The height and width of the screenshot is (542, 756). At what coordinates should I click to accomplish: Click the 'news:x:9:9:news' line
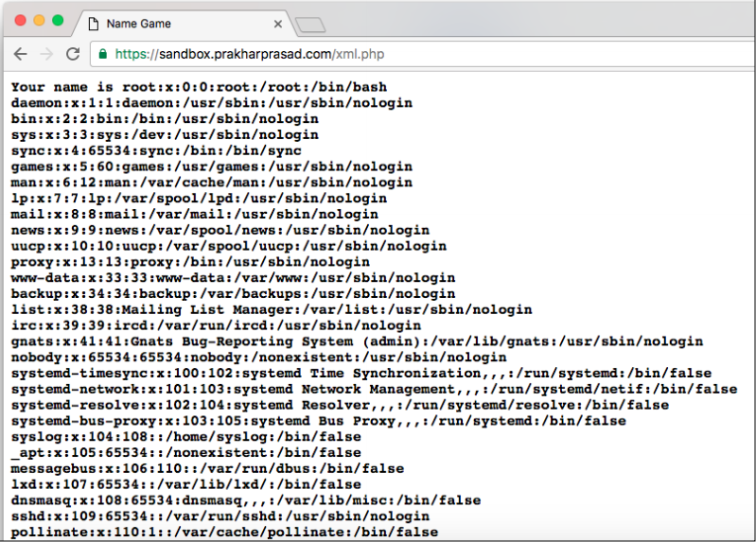[220, 231]
